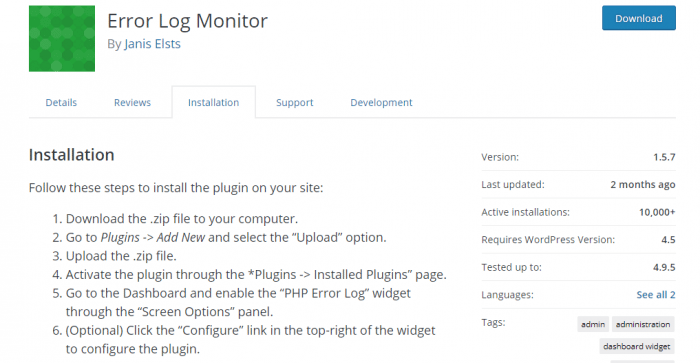This screenshot has height=363, width=700.
Task: Switch to the Details tab
Action: coord(61,102)
